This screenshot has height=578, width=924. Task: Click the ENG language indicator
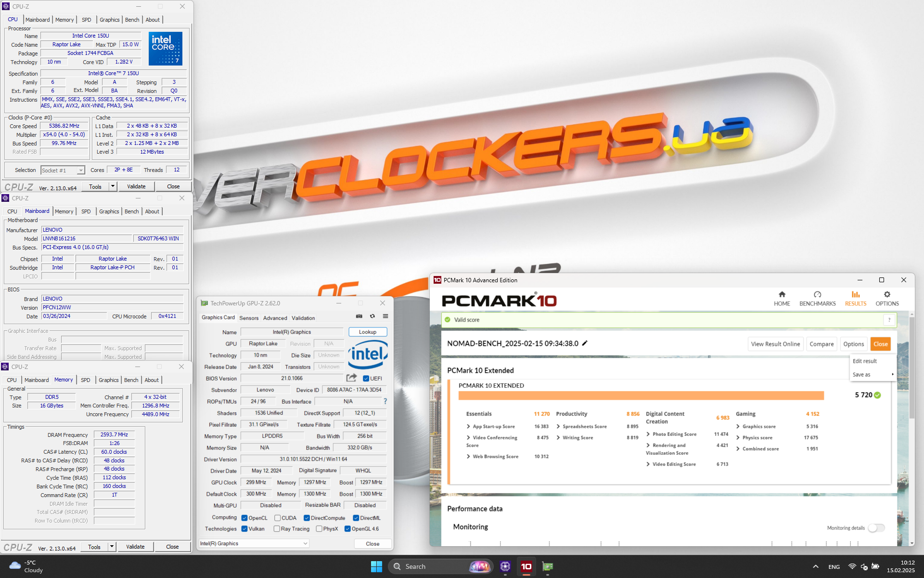[834, 566]
